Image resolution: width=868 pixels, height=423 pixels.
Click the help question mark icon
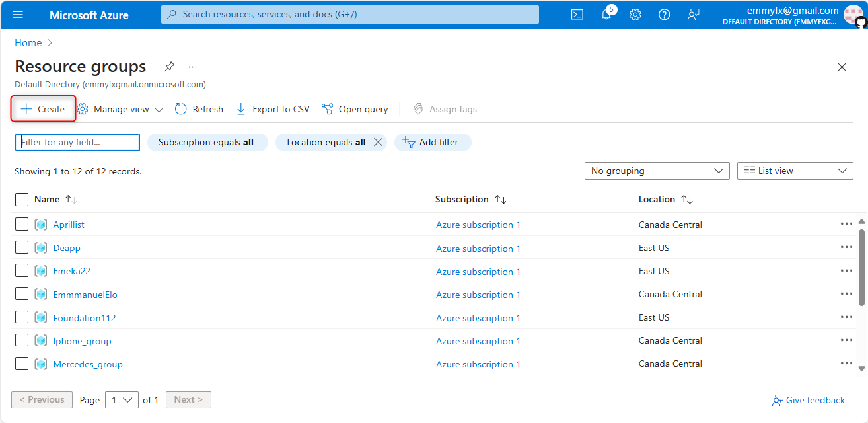(664, 15)
